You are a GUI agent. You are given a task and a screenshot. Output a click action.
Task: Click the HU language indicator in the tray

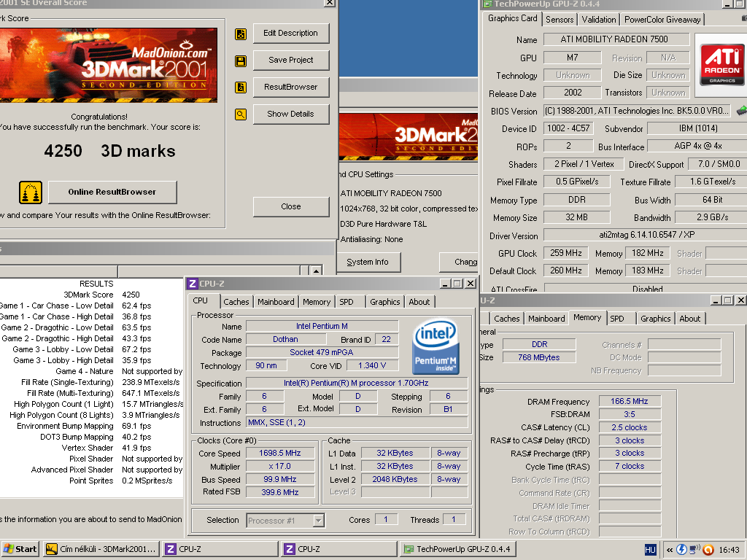pos(650,550)
